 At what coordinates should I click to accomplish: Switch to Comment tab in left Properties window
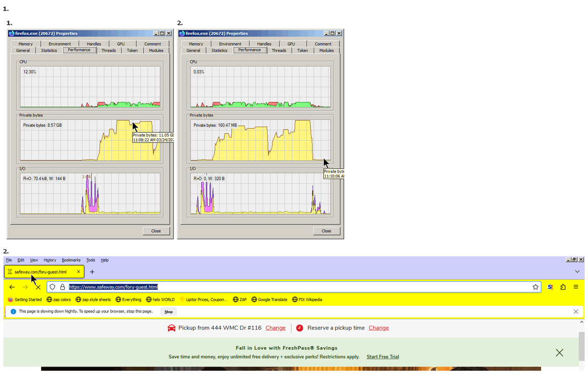tap(152, 44)
